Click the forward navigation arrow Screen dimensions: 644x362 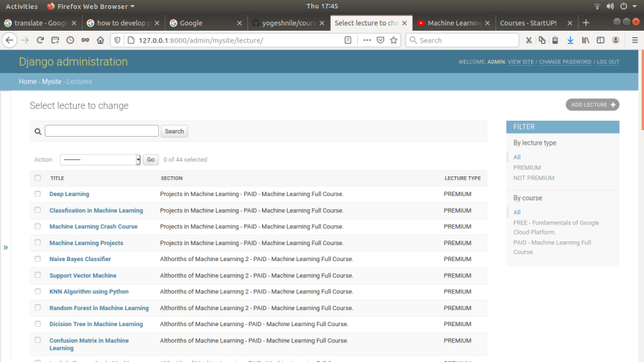point(25,40)
